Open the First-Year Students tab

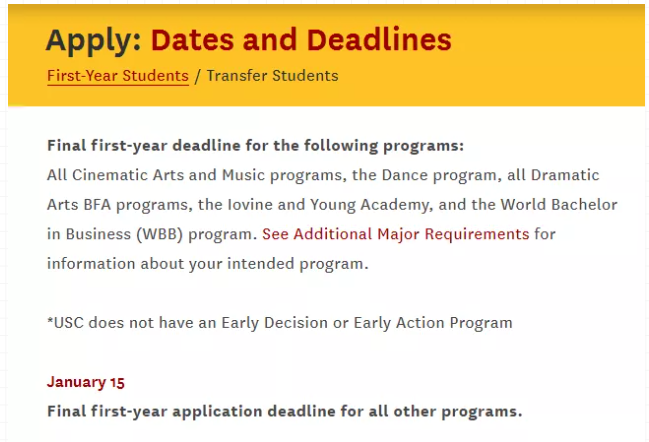(118, 76)
